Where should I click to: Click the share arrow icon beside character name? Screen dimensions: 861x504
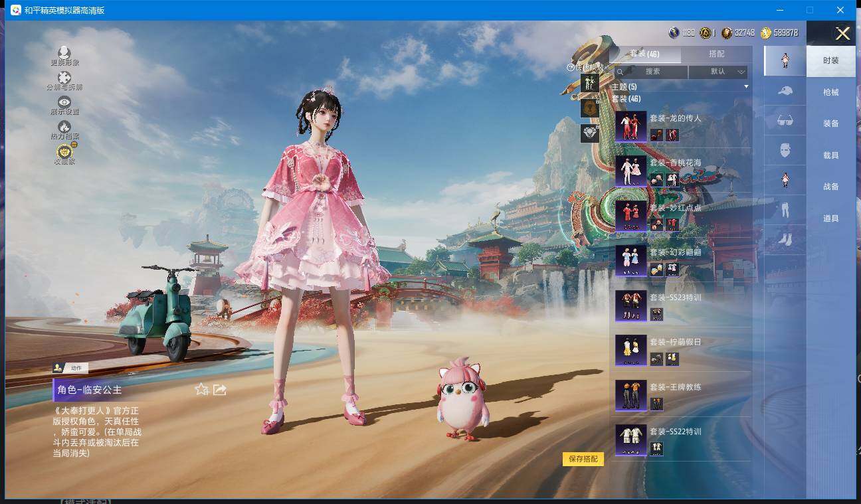click(220, 390)
